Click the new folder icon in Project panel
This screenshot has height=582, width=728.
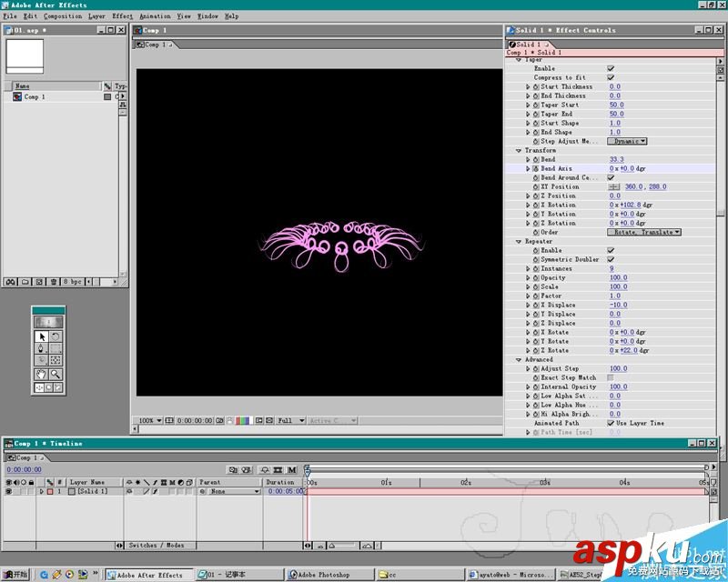(25, 282)
